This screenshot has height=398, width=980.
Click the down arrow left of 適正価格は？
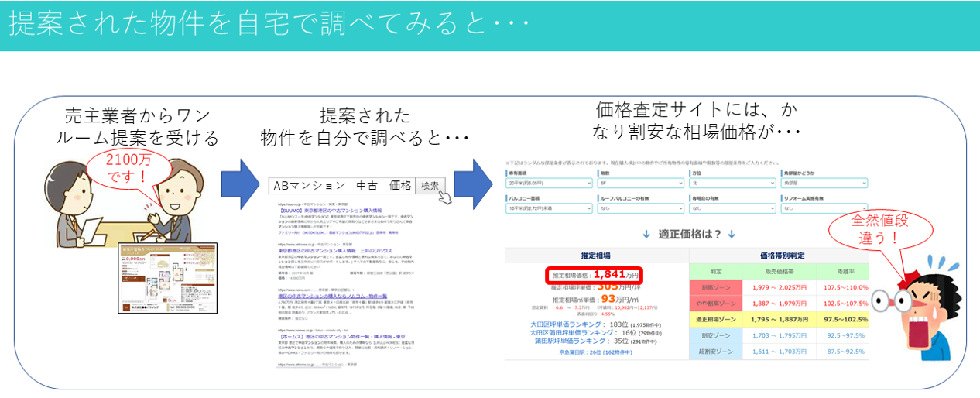[x=646, y=234]
